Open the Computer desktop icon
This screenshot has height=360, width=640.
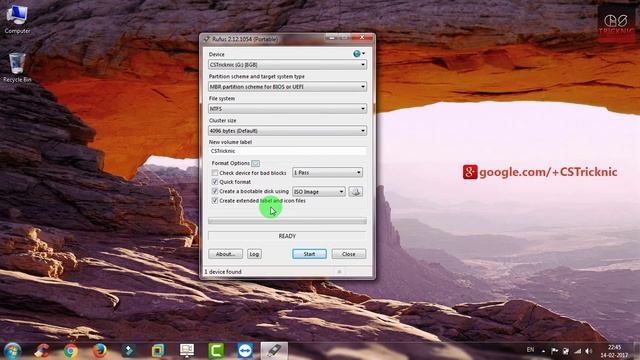(x=17, y=20)
